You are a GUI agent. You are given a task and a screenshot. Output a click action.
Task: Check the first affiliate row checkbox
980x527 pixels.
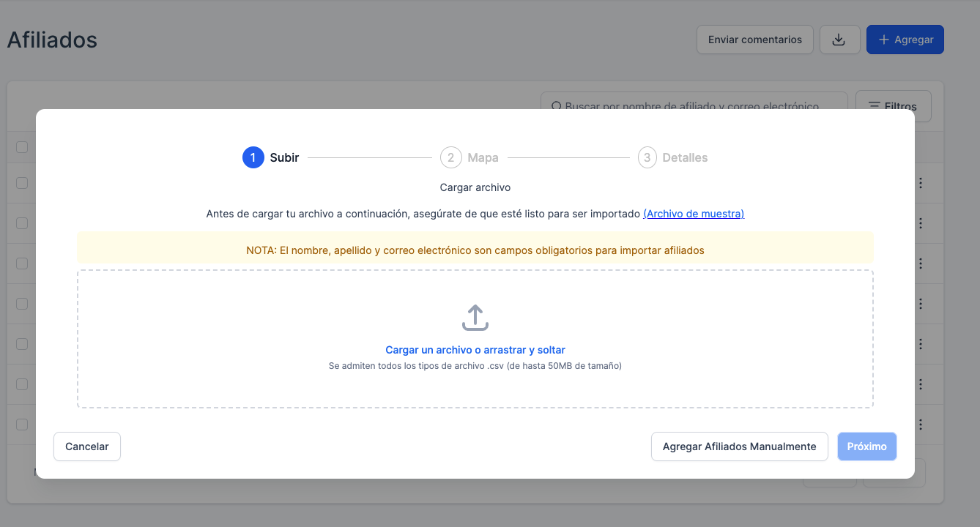pos(22,183)
